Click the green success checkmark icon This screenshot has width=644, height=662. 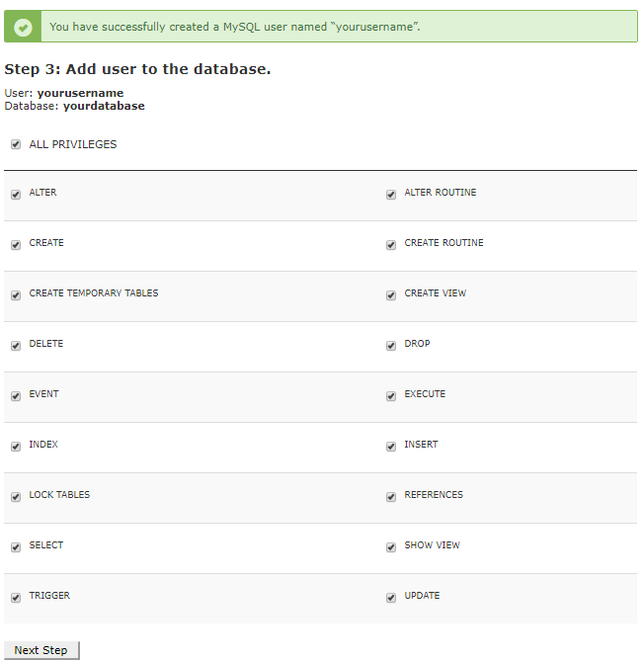[23, 27]
